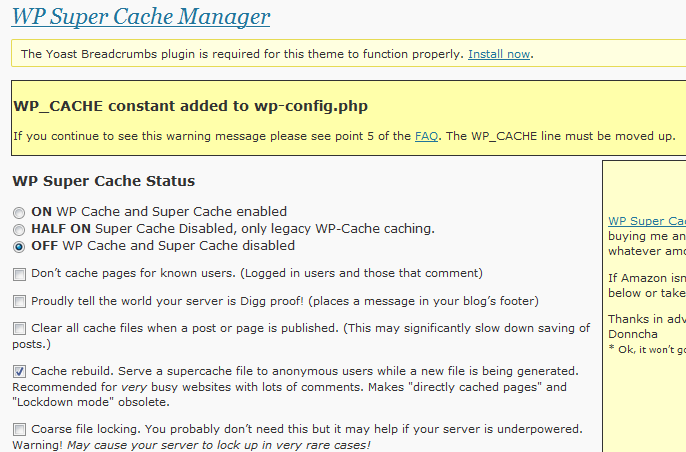Open the FAQ link in the warning
686x452 pixels.
tap(426, 136)
